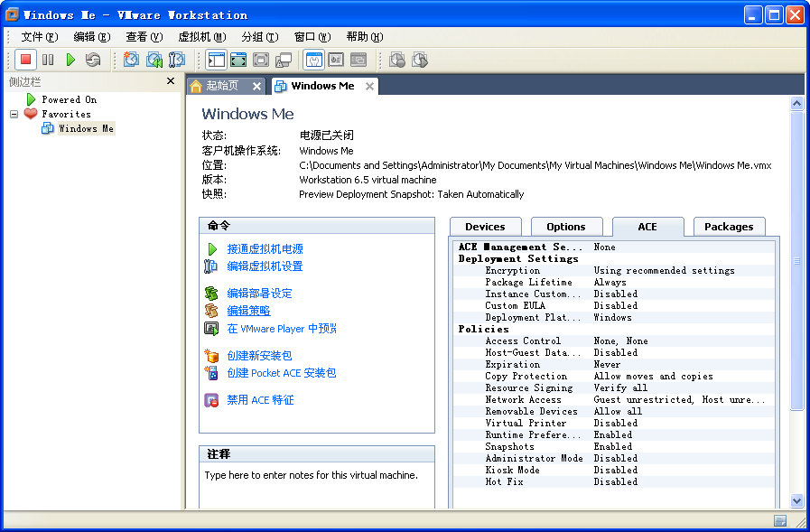The height and width of the screenshot is (532, 810).
Task: Click the 接通虚拟机电源 link
Action: tap(265, 249)
